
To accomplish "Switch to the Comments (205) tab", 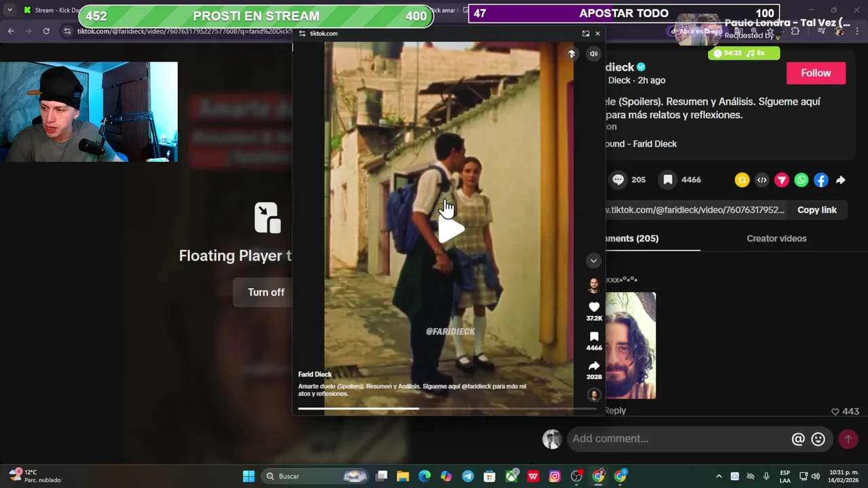I will [632, 239].
